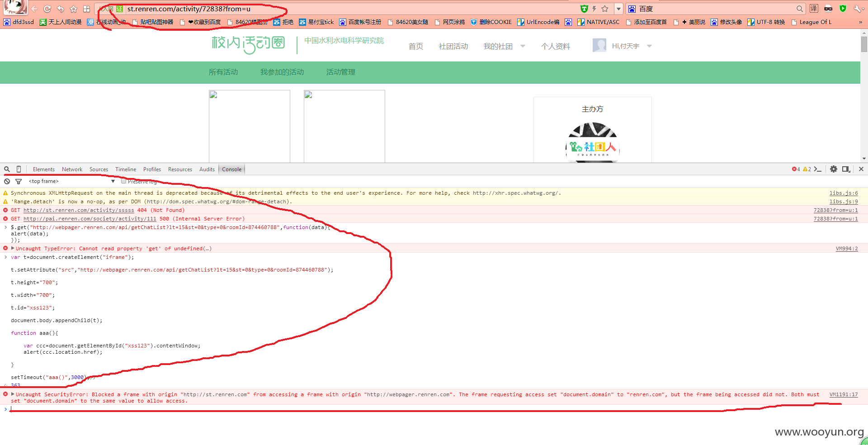The width and height of the screenshot is (868, 445).
Task: Clear console with the no-entry icon
Action: click(7, 181)
